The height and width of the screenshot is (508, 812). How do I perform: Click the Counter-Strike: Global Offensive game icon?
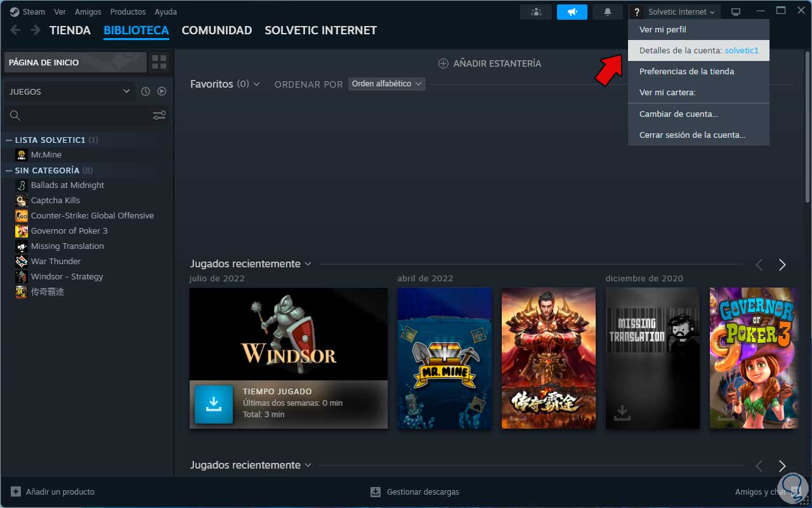pos(22,215)
